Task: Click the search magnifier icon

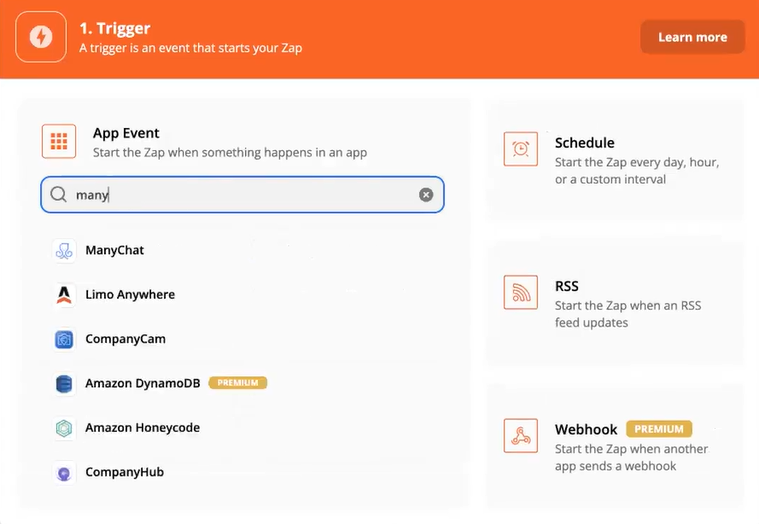Action: pos(59,195)
